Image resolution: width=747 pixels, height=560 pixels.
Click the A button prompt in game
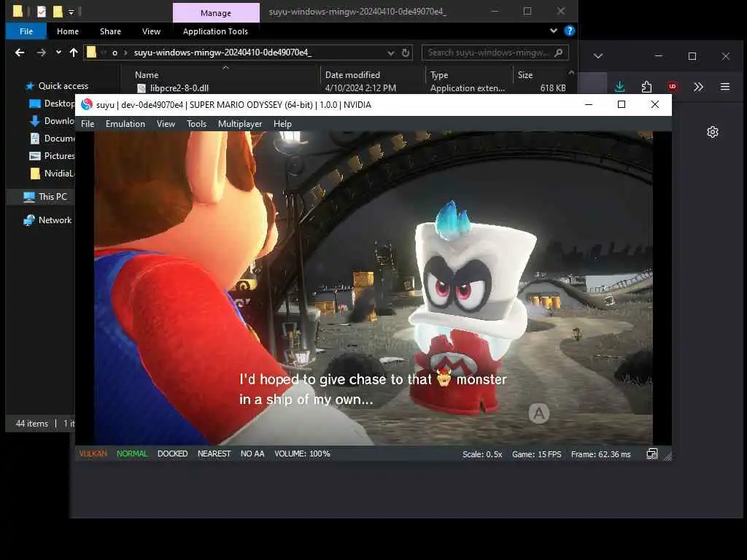(x=539, y=413)
